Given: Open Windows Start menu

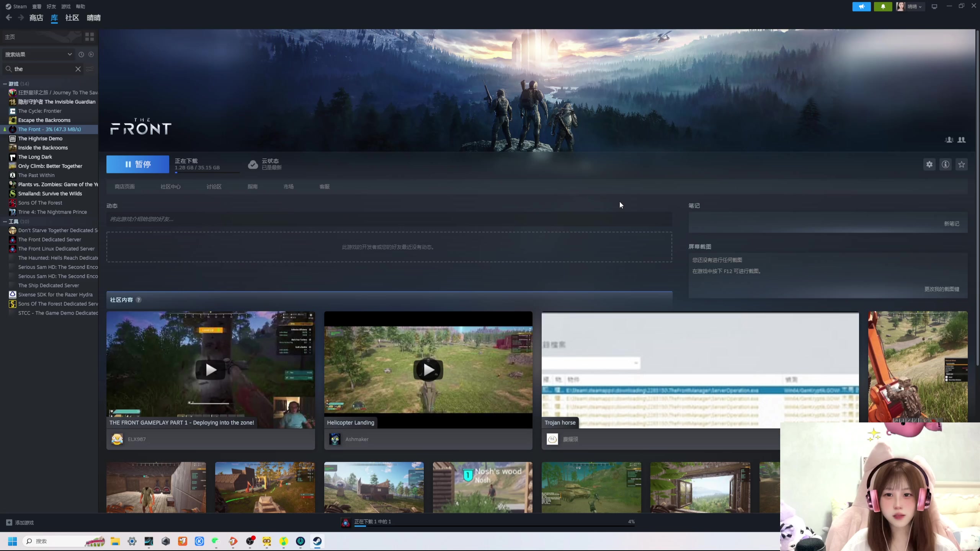Looking at the screenshot, I should tap(12, 541).
